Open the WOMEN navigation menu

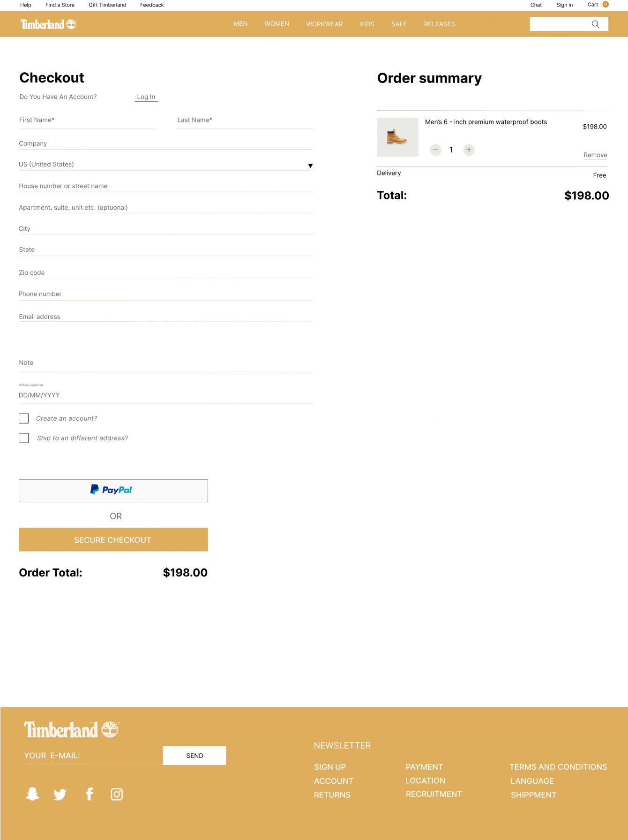click(277, 24)
